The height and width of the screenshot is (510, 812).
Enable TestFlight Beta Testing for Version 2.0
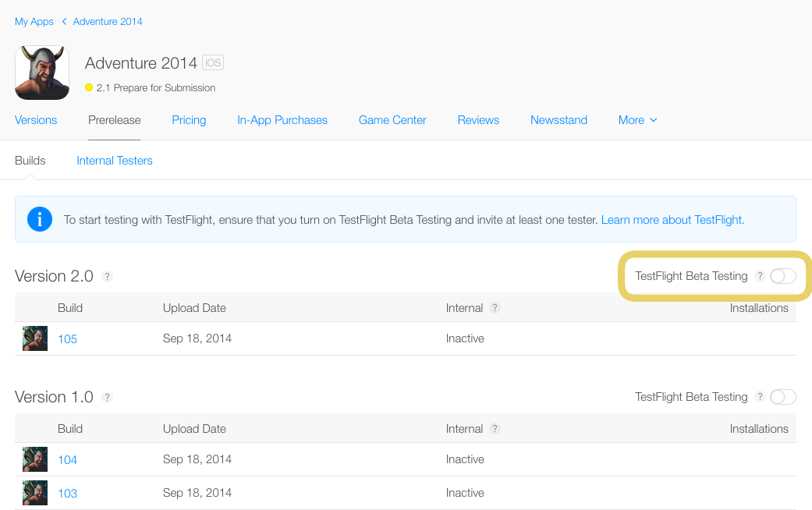[782, 276]
